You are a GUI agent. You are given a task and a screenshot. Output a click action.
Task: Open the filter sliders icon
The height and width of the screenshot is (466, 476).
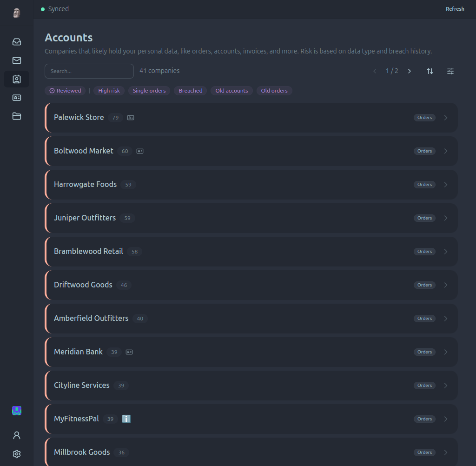[450, 71]
